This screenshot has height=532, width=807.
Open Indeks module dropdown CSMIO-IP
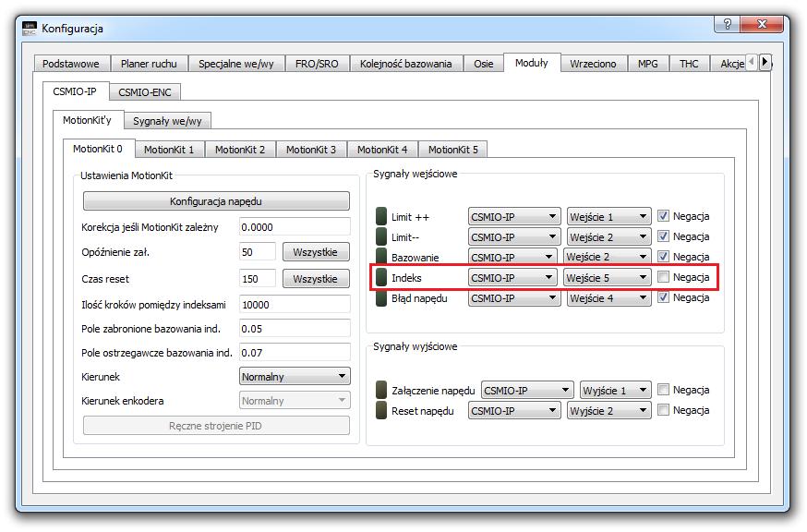click(512, 278)
